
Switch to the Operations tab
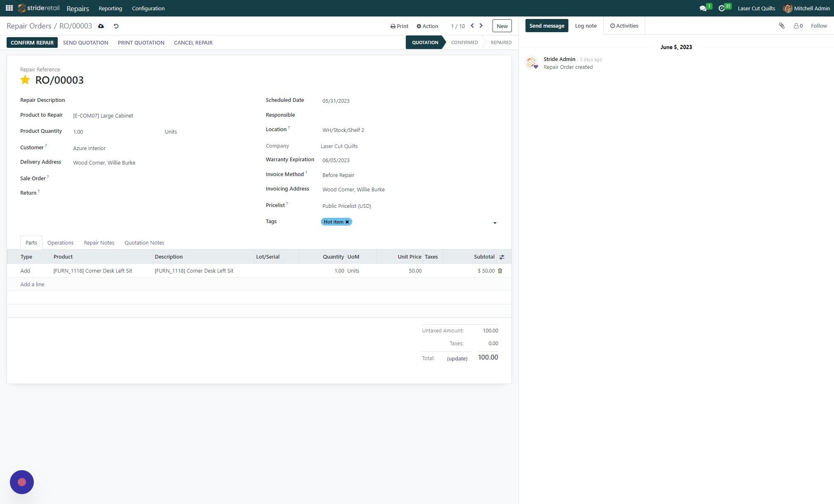[60, 243]
